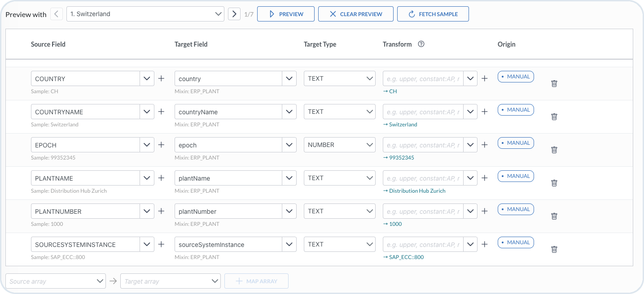
Task: Add source field next to EPOCH
Action: coord(162,145)
